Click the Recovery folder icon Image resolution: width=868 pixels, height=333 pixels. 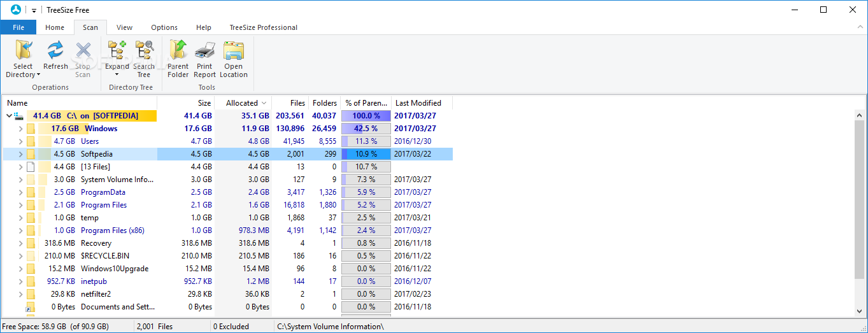coord(30,243)
